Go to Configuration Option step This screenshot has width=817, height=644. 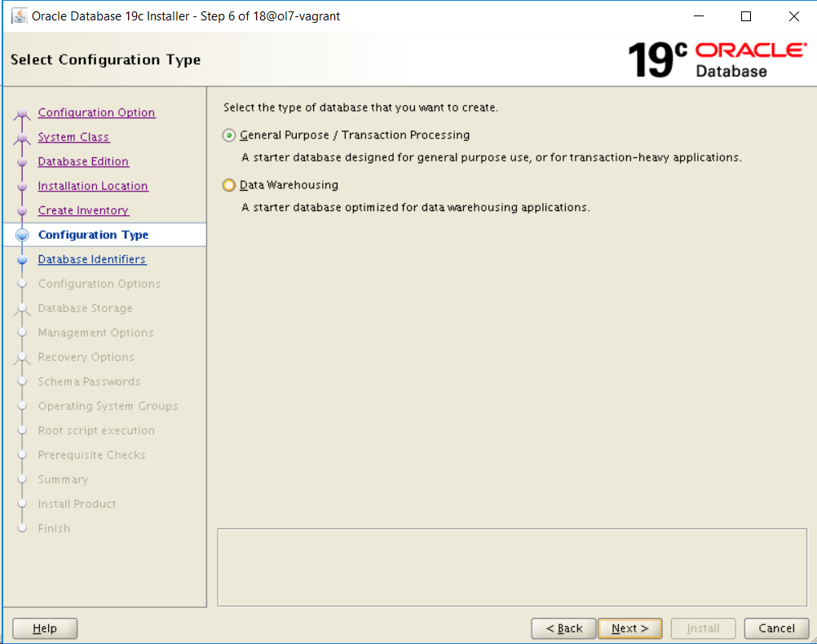coord(96,112)
